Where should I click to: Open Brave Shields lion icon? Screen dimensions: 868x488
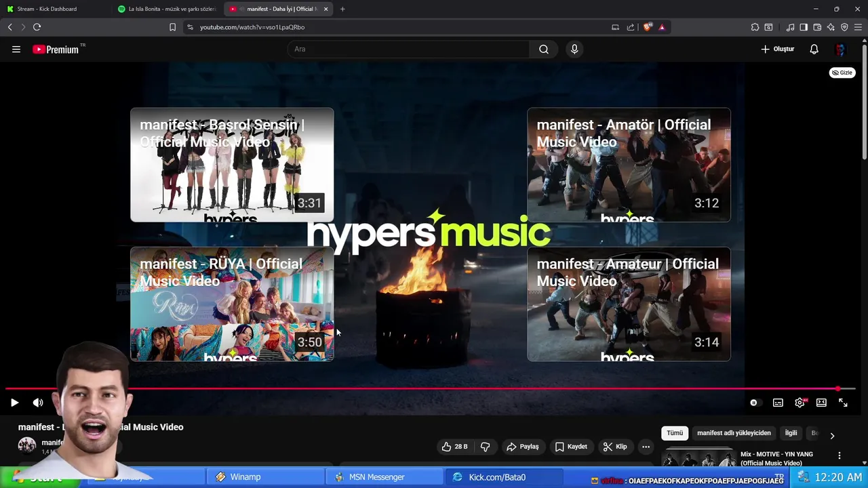click(648, 27)
